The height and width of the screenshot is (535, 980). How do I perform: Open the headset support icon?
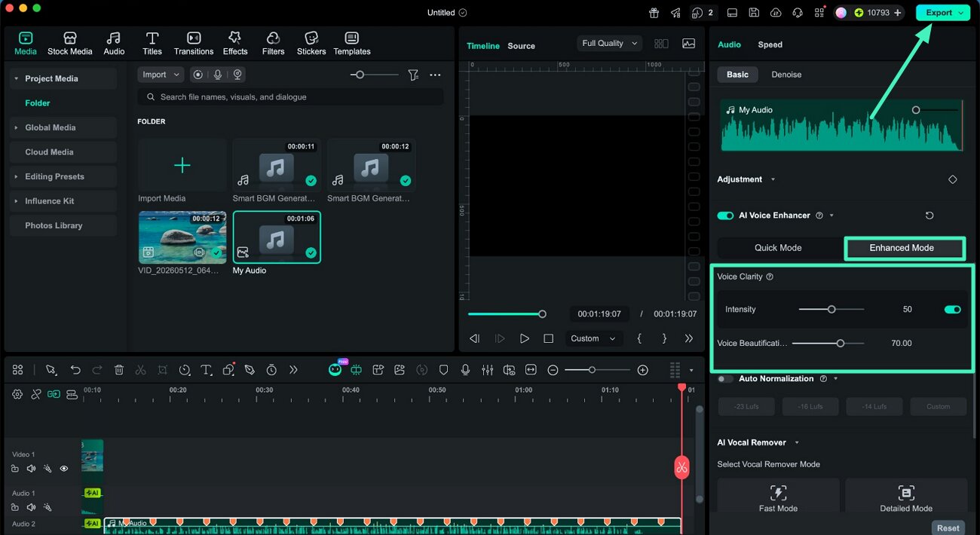[798, 13]
